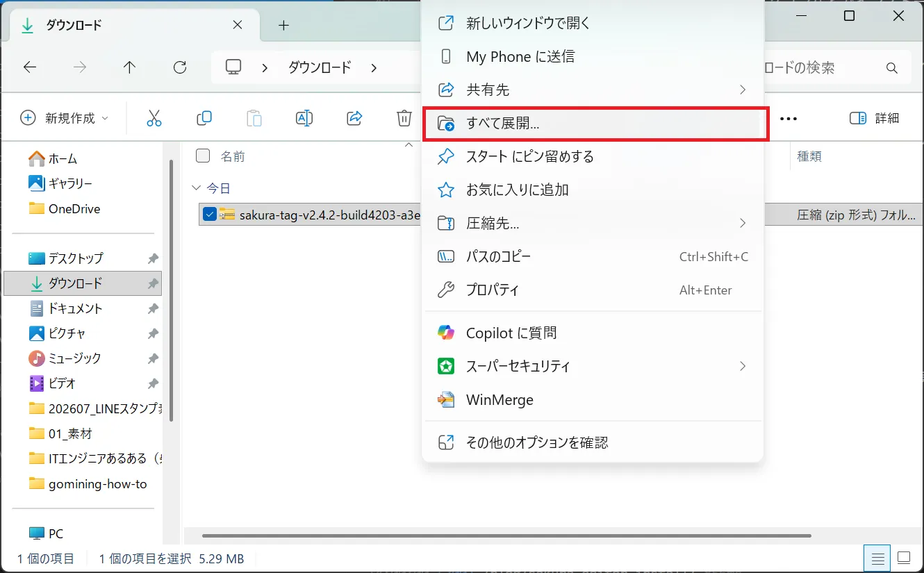This screenshot has width=924, height=573.
Task: Go up one folder level with the Up arrow
Action: pos(129,67)
